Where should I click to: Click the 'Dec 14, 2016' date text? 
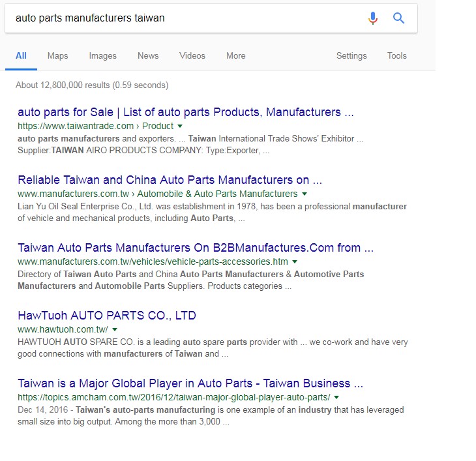tap(43, 409)
